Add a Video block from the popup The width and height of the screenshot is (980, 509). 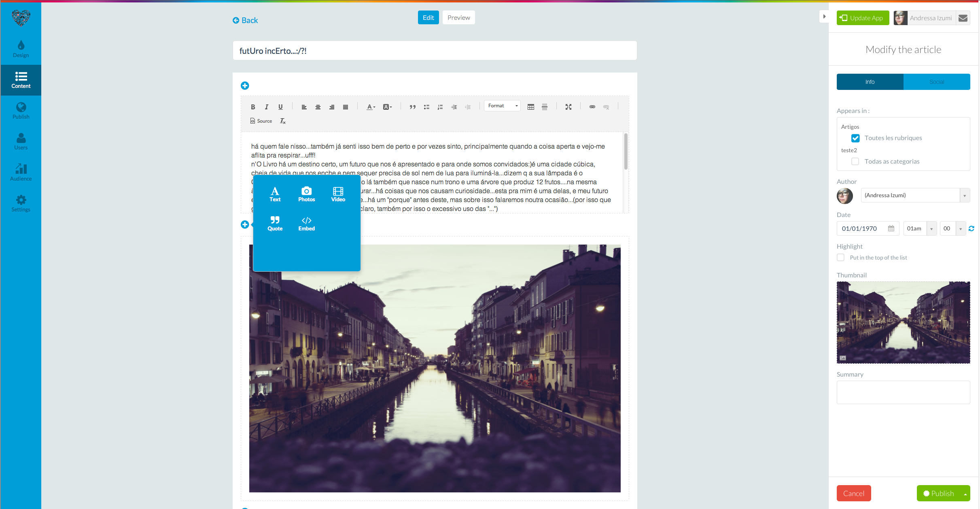338,194
